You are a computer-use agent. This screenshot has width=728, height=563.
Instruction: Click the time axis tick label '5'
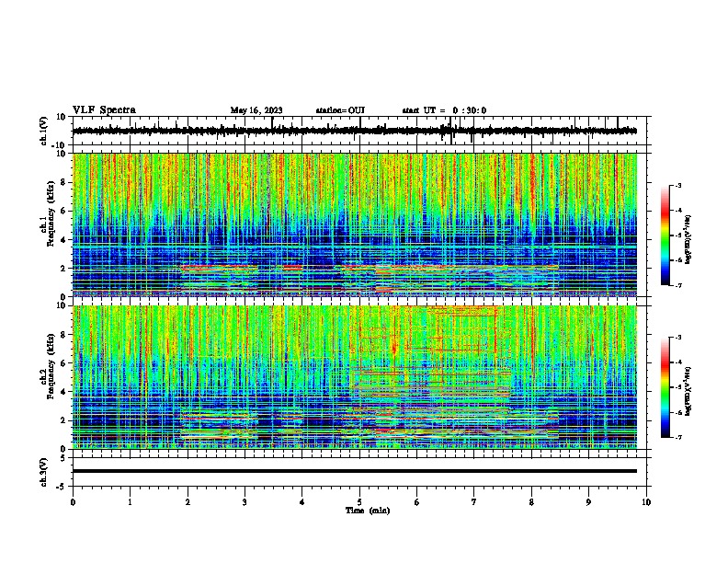(359, 502)
